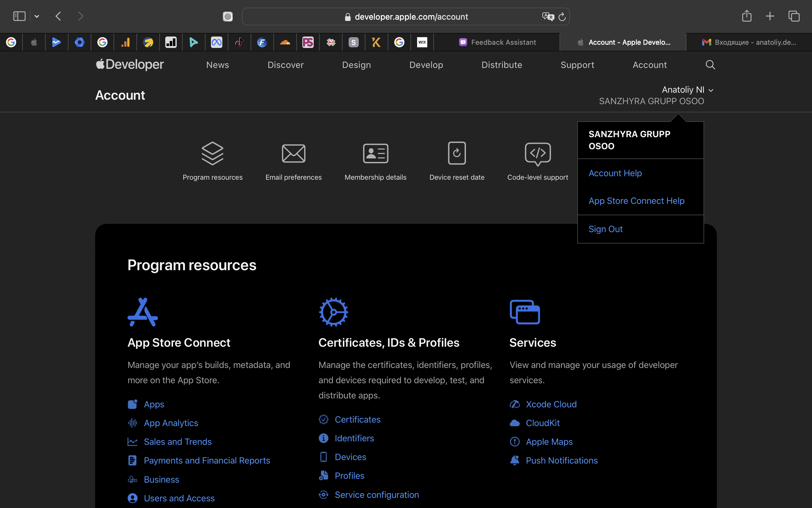Open Service configuration link
Image resolution: width=812 pixels, height=508 pixels.
point(377,495)
